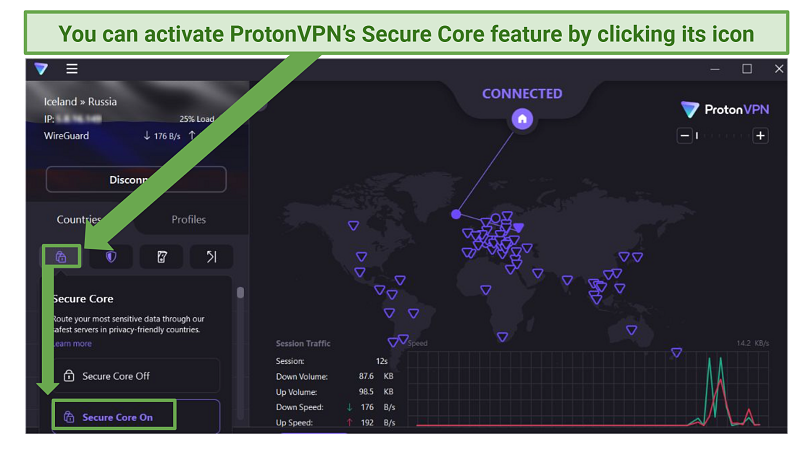
Task: Click the home icon under CONNECTED
Action: (522, 119)
